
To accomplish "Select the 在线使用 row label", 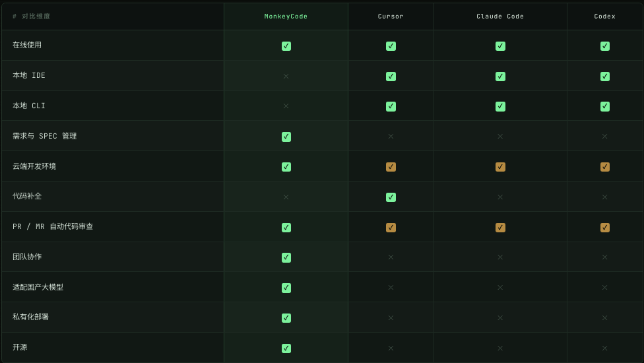I will [27, 45].
